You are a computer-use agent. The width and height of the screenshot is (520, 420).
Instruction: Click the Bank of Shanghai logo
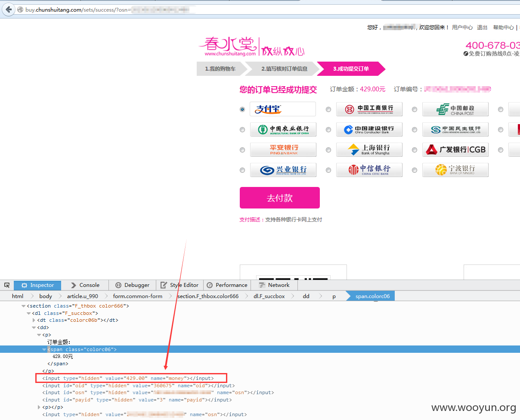click(x=369, y=149)
